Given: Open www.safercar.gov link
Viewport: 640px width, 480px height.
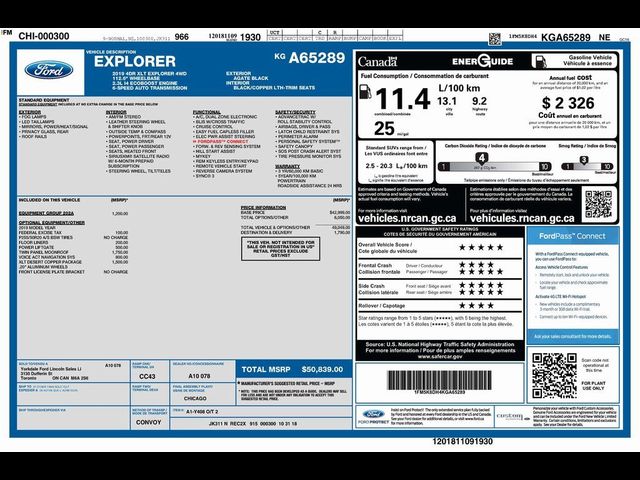Looking at the screenshot, I should 440,356.
